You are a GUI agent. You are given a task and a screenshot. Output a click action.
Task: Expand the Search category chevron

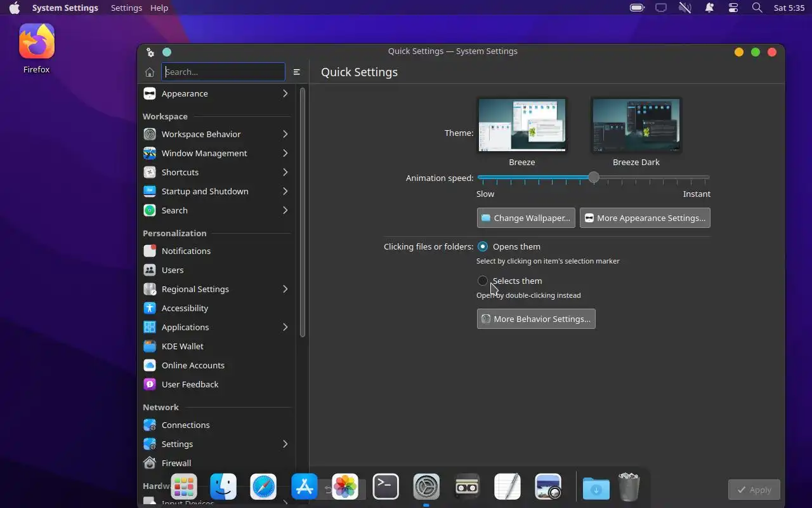point(285,210)
